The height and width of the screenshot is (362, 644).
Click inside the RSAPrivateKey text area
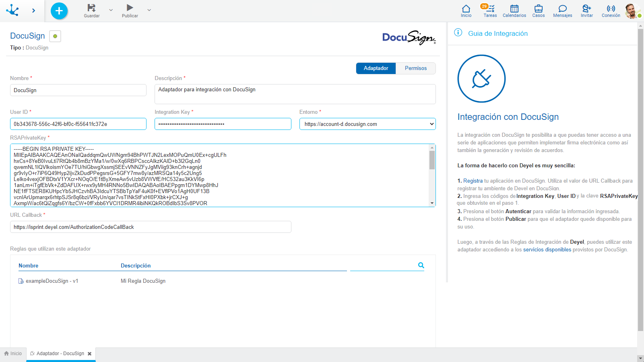pyautogui.click(x=219, y=175)
